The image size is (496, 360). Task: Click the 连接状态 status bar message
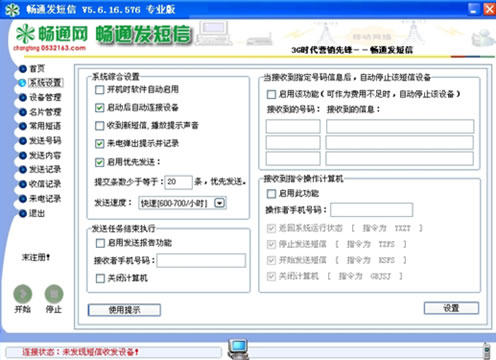[80, 352]
